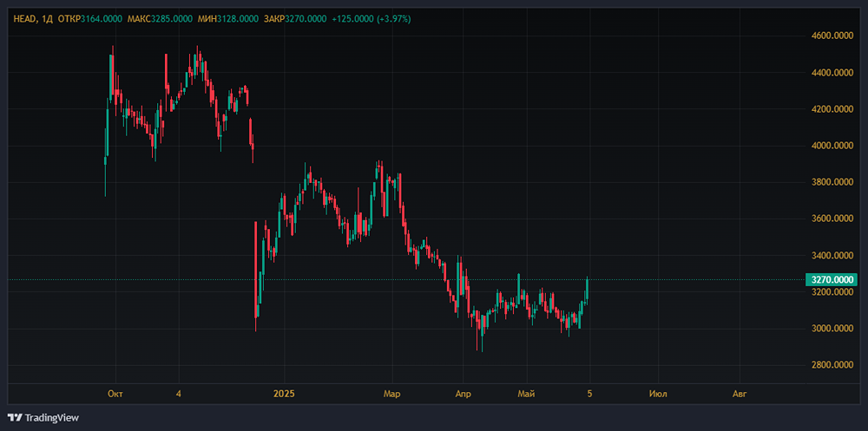Click the 3600.0000 price axis label
Image resolution: width=868 pixels, height=431 pixels.
click(x=830, y=219)
